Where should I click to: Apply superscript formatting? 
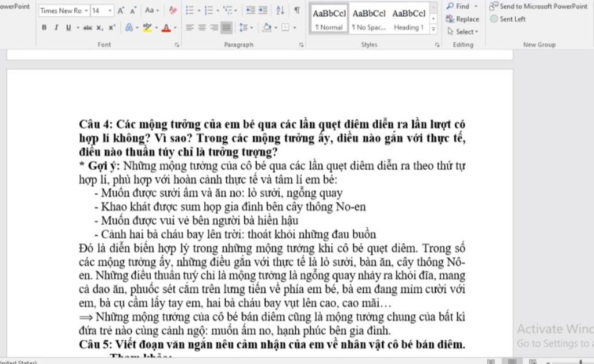pyautogui.click(x=111, y=28)
